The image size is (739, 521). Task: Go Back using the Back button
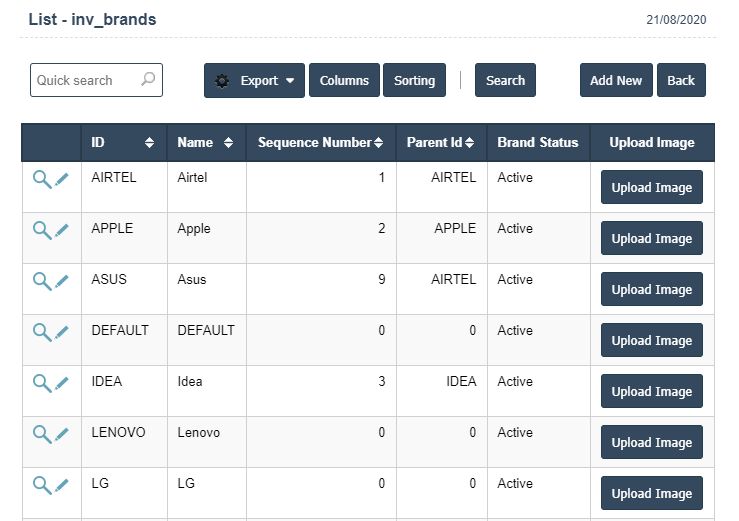681,81
